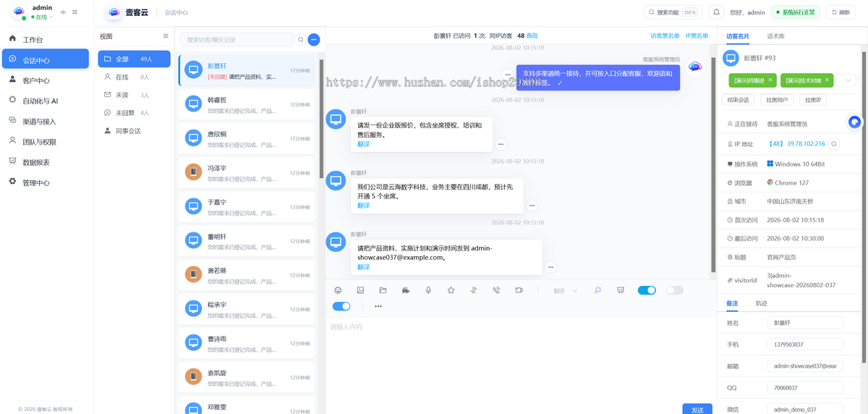The height and width of the screenshot is (414, 868).
Task: Click the search magnifier next to visitor search
Action: [301, 40]
